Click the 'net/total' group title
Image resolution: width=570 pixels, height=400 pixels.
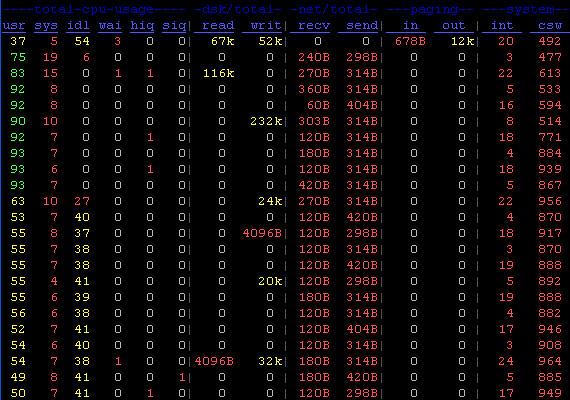point(334,9)
